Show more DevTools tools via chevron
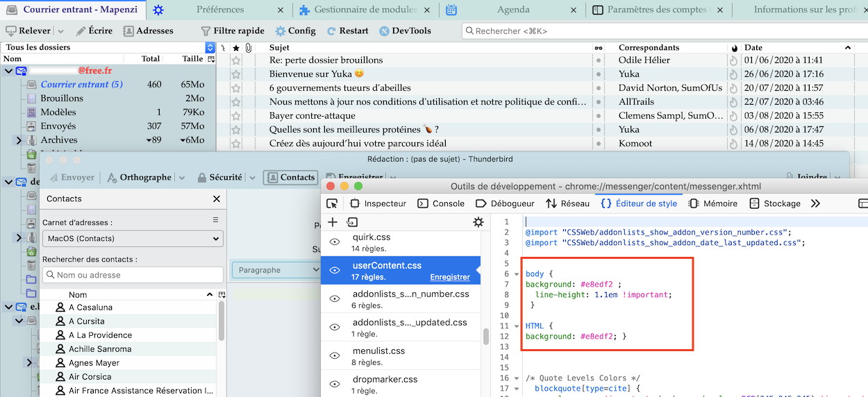868x397 pixels. (x=815, y=203)
